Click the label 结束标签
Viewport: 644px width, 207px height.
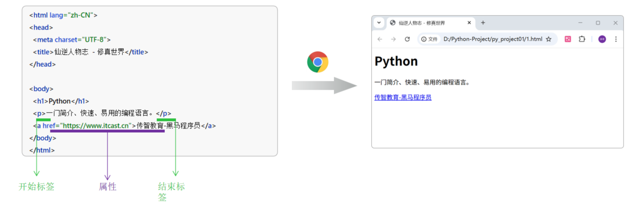coord(171,191)
